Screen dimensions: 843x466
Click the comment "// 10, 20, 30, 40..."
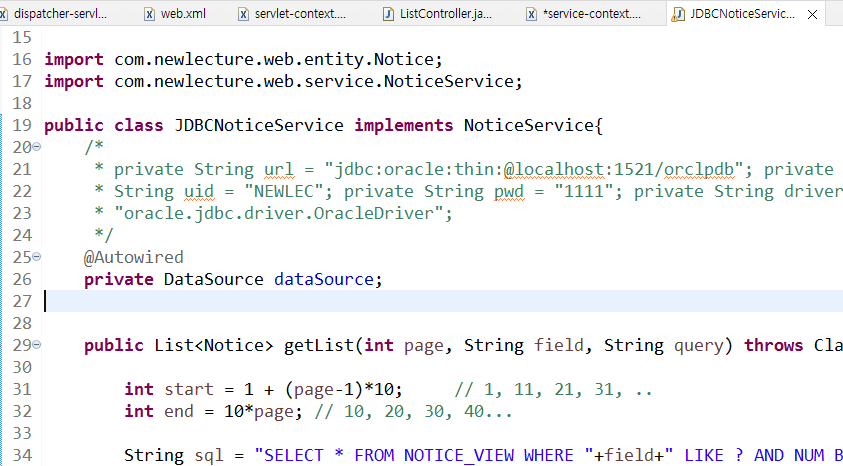point(413,411)
